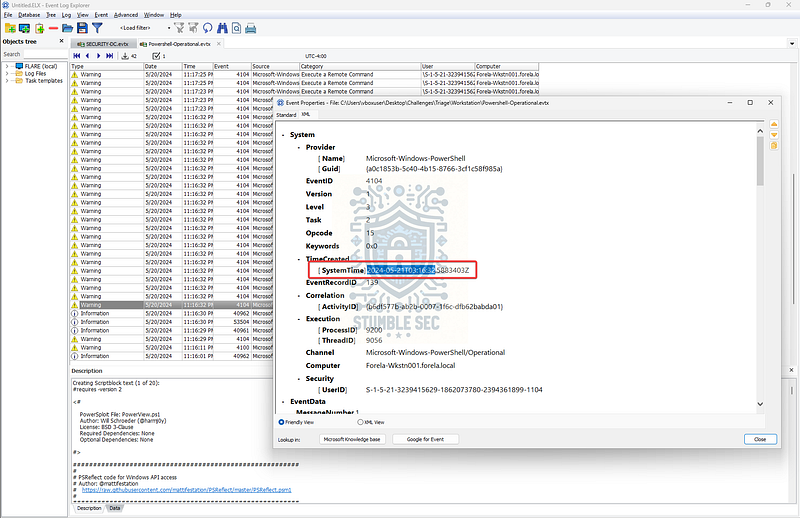Copy event details with orange copy icon

774,145
